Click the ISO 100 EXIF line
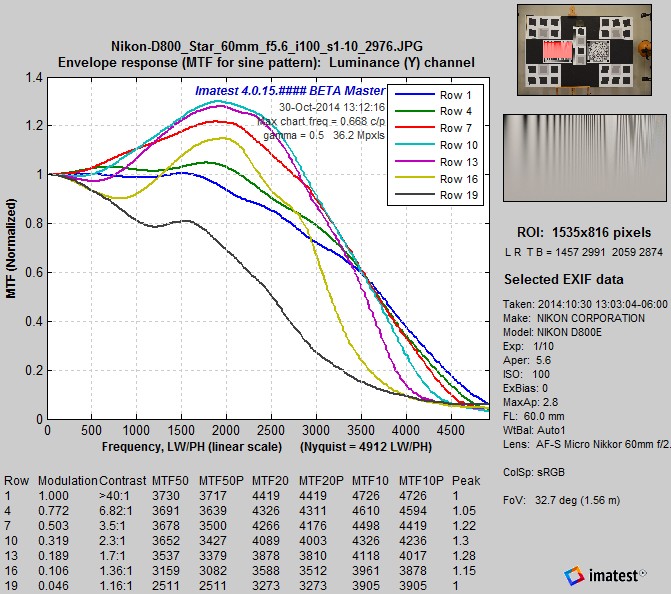Screen dimensions: 671x594 click(526, 374)
